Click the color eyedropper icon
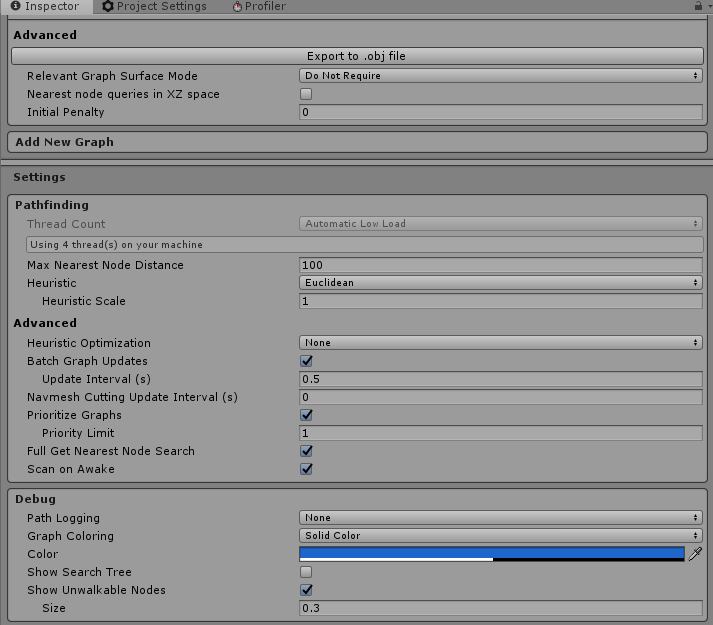 pyautogui.click(x=695, y=554)
